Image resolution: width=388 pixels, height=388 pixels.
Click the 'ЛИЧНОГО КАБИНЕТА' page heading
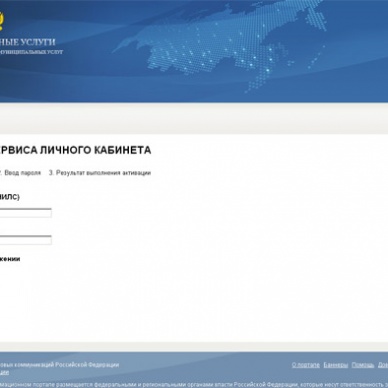(x=96, y=150)
